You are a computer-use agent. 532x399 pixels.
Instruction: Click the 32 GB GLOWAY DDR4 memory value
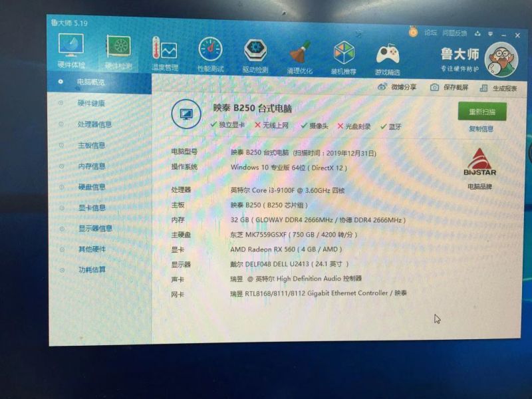pos(318,220)
